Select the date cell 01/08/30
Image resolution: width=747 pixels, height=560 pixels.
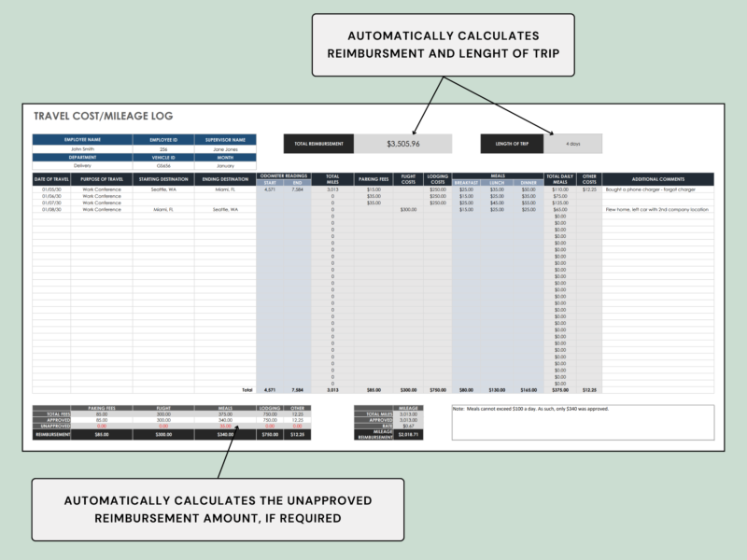[51, 209]
